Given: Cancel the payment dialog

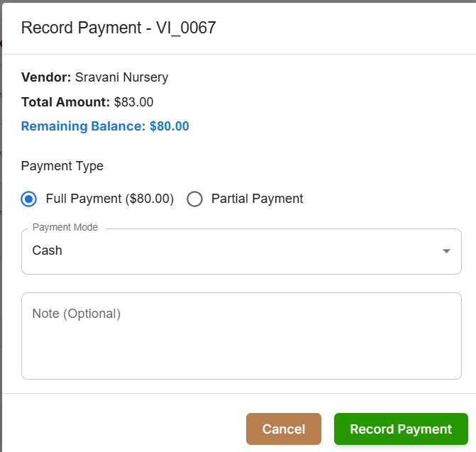Looking at the screenshot, I should (284, 429).
